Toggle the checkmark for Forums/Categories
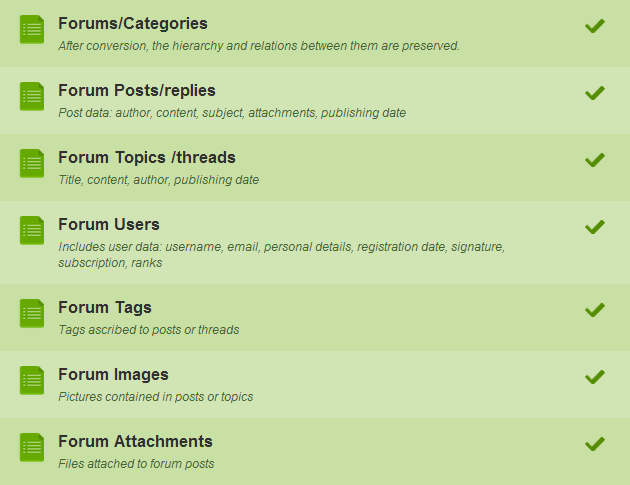630x485 pixels. (x=595, y=26)
